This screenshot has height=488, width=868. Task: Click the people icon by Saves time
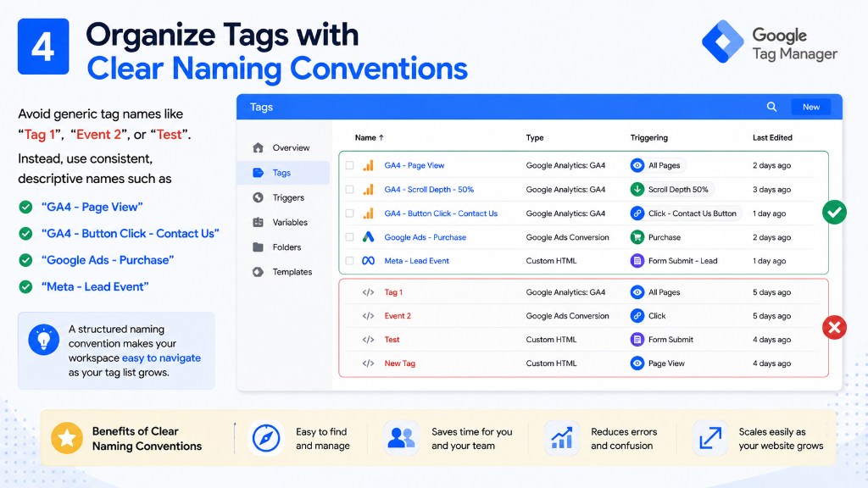coord(401,438)
